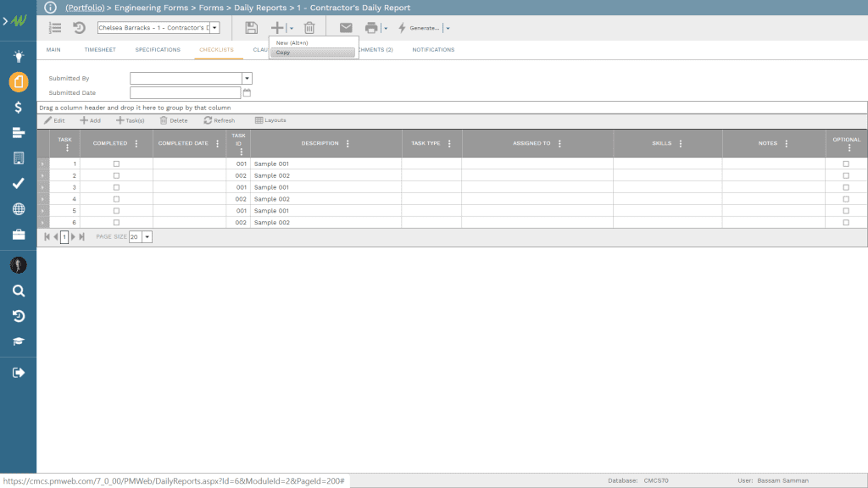Click the toolbar history clock icon
Viewport: 868px width, 488px height.
click(79, 28)
